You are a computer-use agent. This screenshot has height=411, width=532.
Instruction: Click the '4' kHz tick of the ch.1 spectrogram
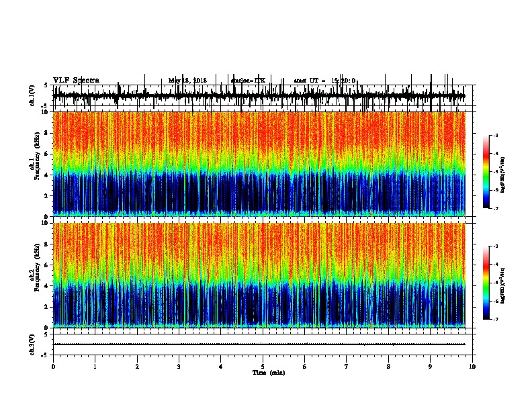point(47,175)
